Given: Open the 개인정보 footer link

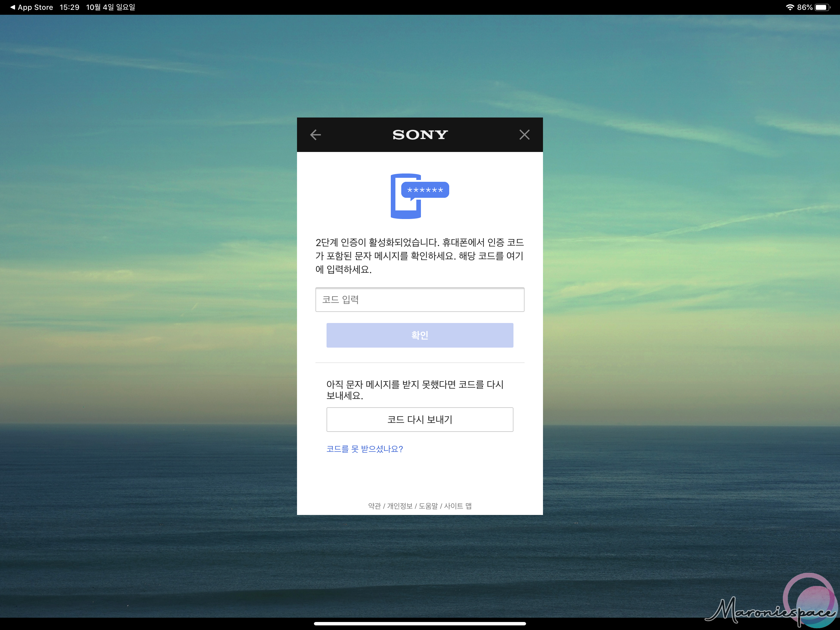Looking at the screenshot, I should [x=399, y=506].
